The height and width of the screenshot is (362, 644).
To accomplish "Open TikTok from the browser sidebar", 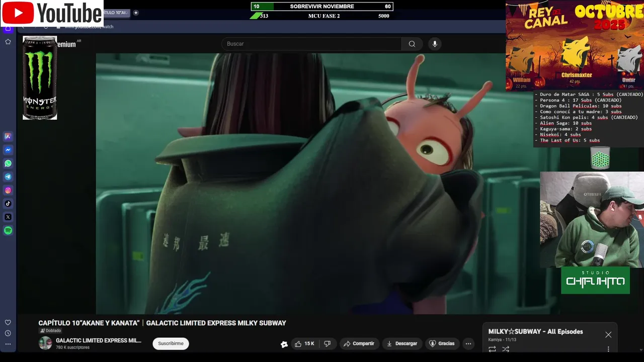I will point(8,204).
